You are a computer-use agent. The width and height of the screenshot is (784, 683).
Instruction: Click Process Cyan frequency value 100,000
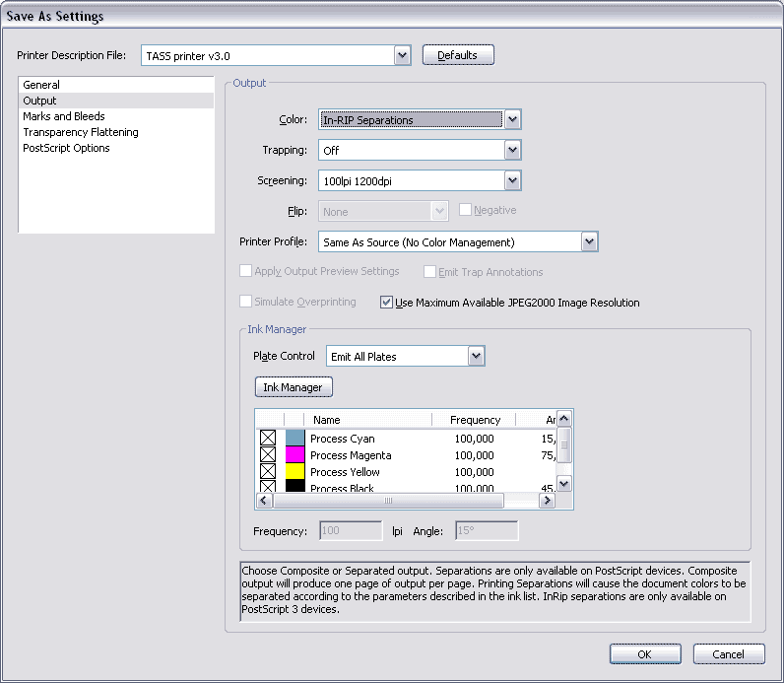tap(474, 439)
